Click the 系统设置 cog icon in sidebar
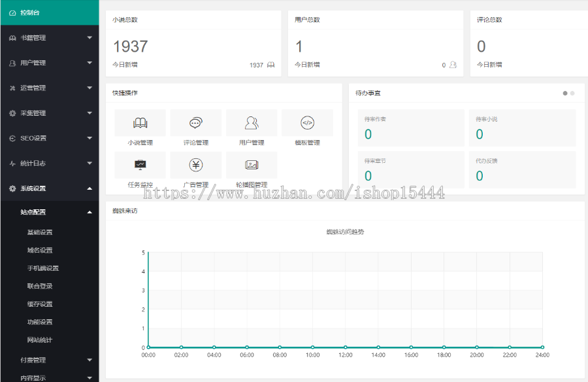The image size is (588, 382). coord(12,188)
